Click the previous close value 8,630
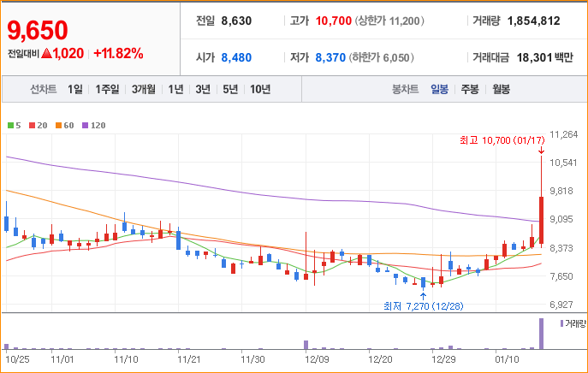 [236, 21]
